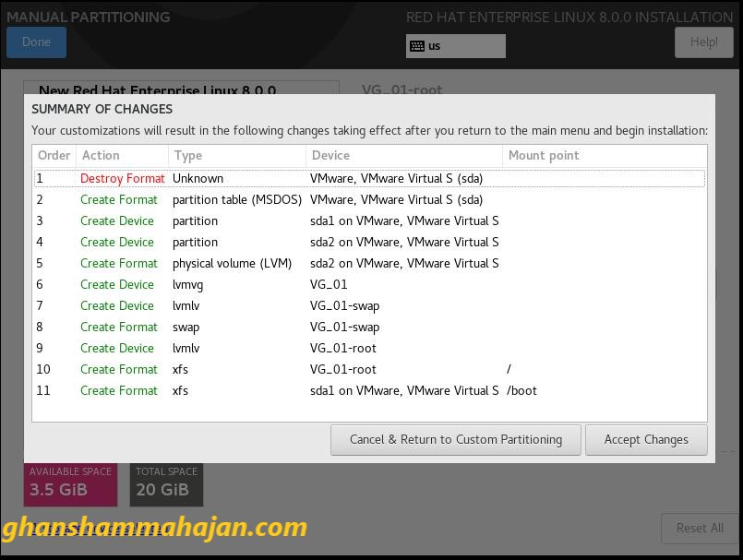Click the Total Space 20 GiB box
The height and width of the screenshot is (560, 743).
click(166, 483)
